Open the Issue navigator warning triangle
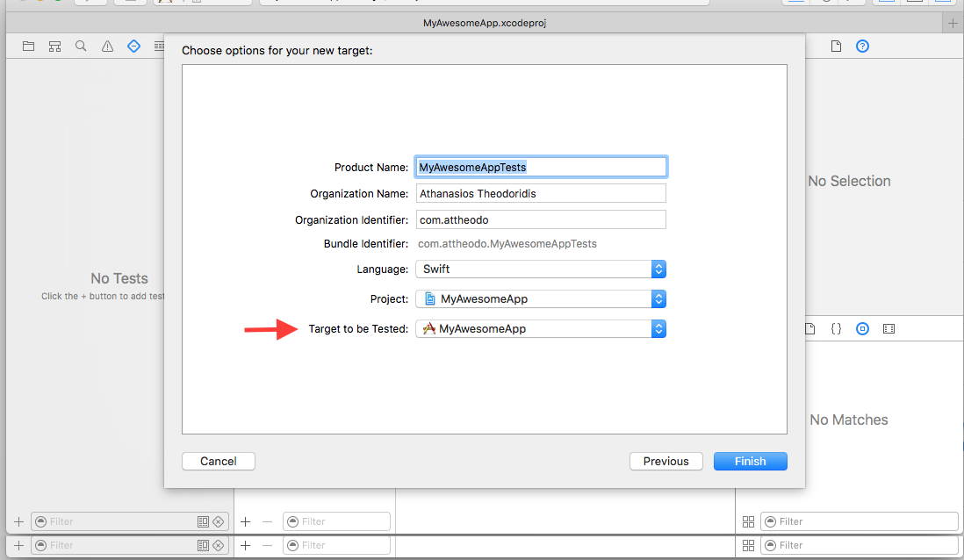The image size is (964, 560). tap(108, 47)
